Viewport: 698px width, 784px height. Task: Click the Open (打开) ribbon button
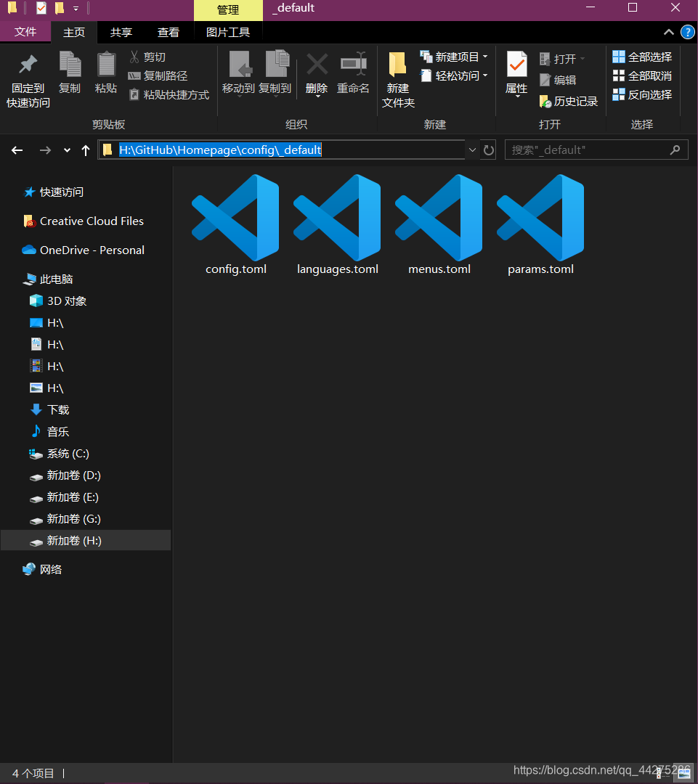(x=562, y=59)
